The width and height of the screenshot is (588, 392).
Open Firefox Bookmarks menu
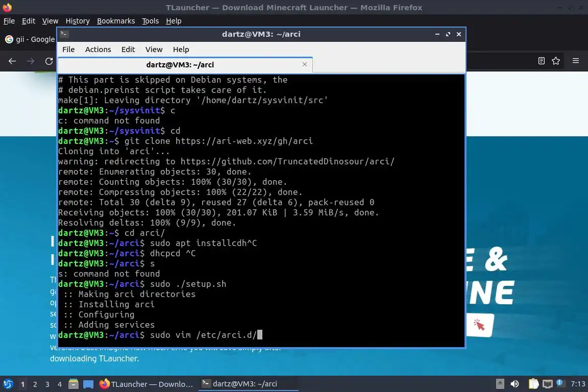(116, 21)
